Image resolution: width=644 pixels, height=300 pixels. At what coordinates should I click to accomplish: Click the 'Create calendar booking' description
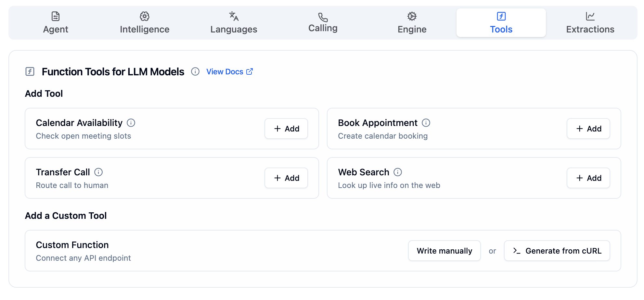(383, 136)
